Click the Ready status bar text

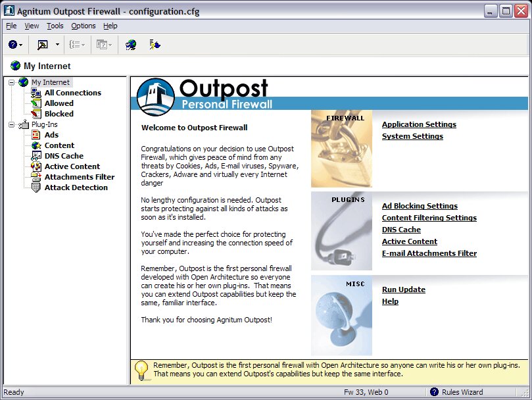click(x=14, y=392)
